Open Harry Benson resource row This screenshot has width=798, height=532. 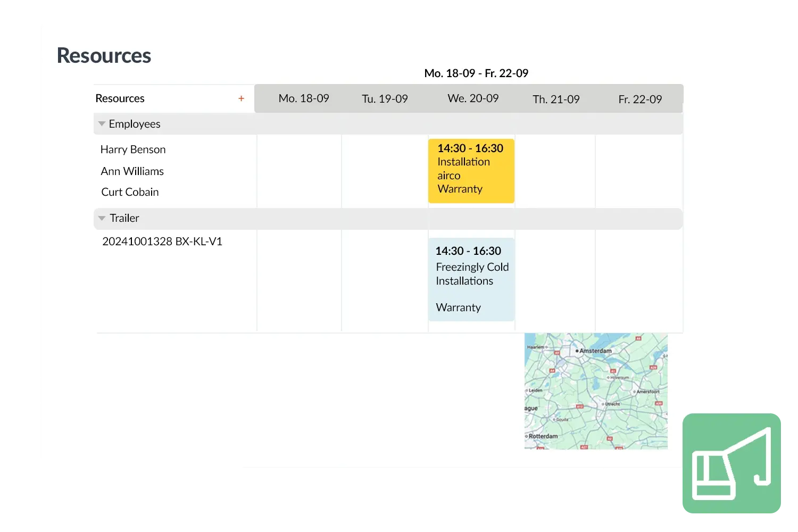[x=133, y=149]
